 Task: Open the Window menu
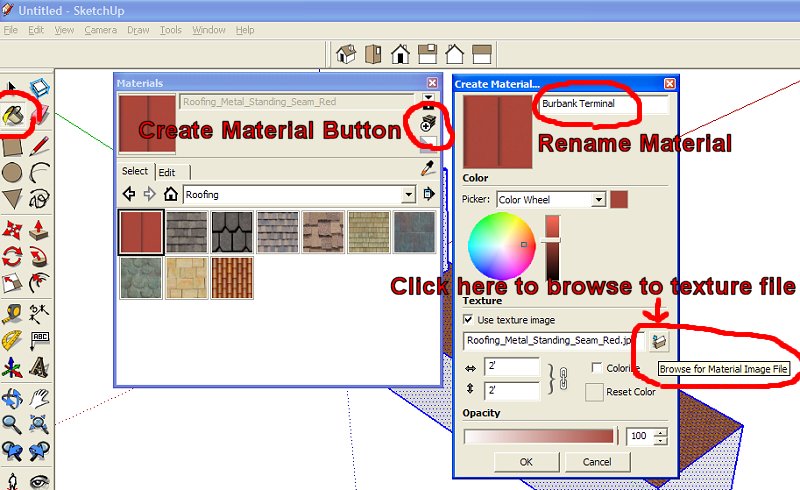(x=209, y=30)
